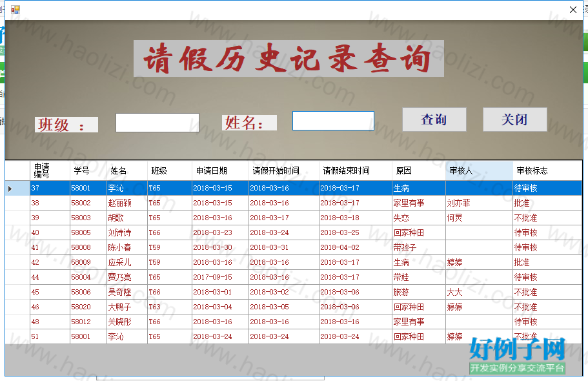Select the name cell 吴奇隆
Viewport: 588px width, 381px height.
click(x=127, y=292)
